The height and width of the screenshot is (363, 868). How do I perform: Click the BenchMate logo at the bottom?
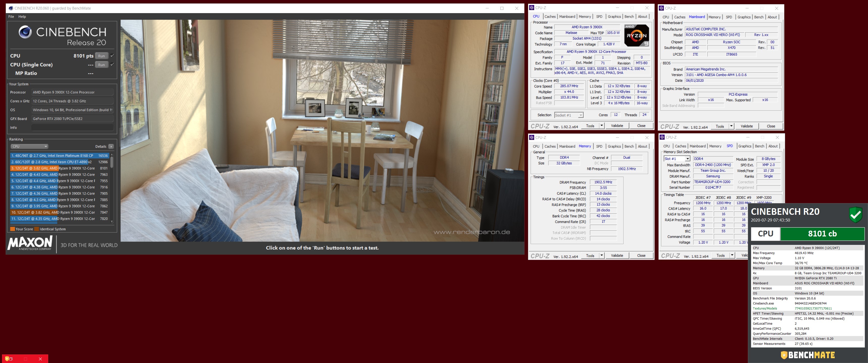(x=808, y=355)
